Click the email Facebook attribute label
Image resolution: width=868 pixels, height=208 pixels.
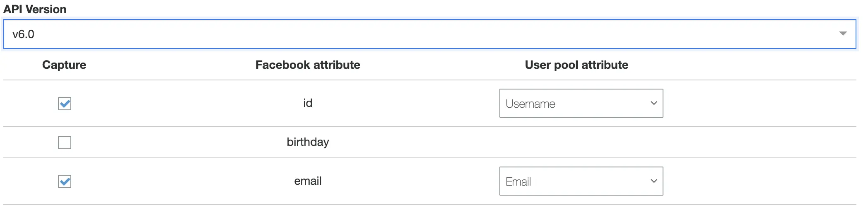[x=308, y=181]
